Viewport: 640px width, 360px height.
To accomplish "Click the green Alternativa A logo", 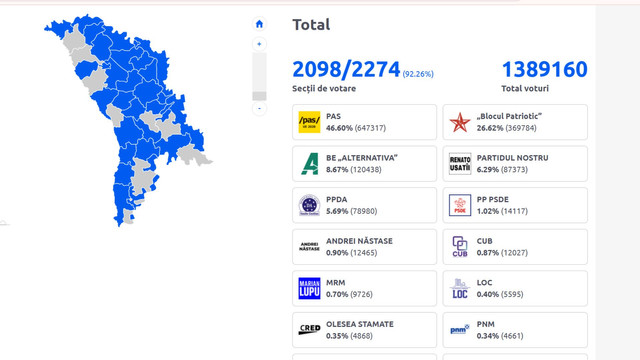I will tap(309, 164).
